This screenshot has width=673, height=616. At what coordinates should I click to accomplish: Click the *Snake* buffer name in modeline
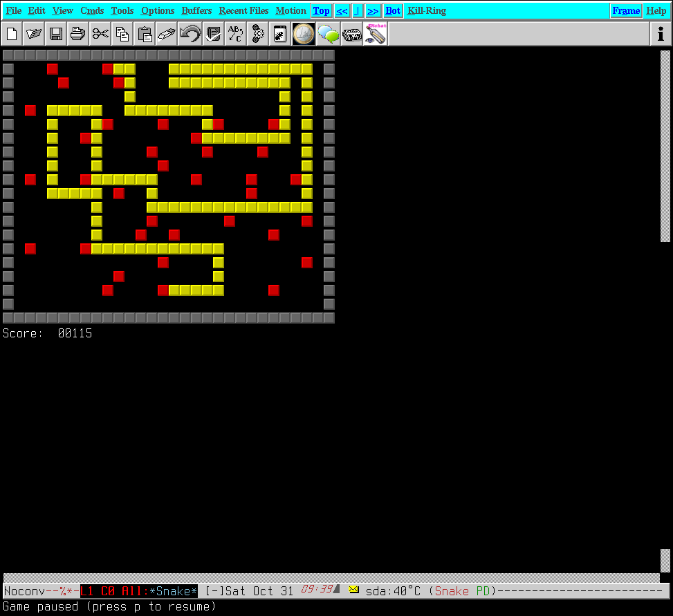click(173, 591)
